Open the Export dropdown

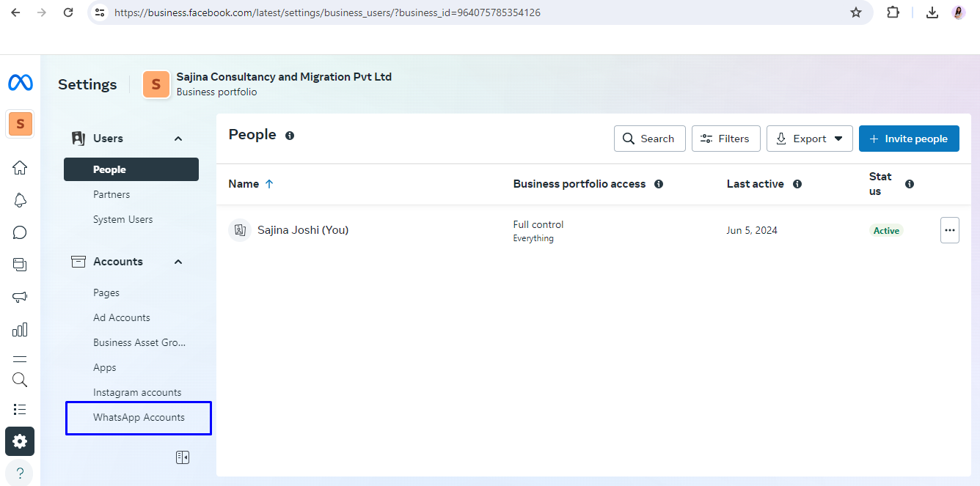pyautogui.click(x=810, y=139)
